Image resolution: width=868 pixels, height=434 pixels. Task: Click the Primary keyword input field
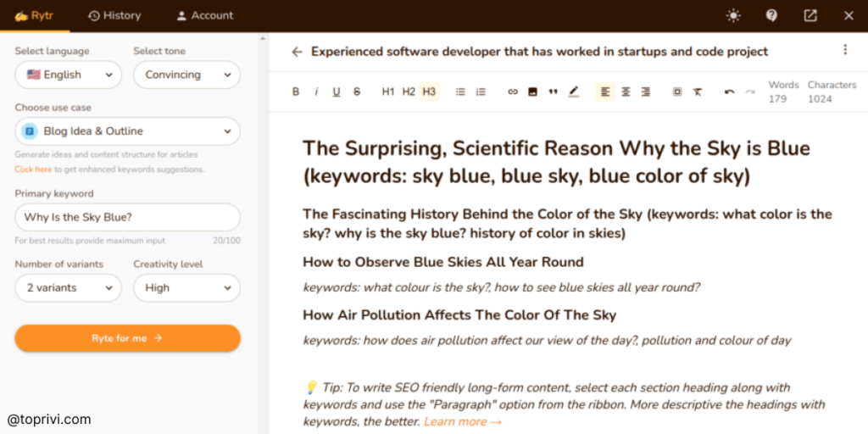tap(127, 218)
